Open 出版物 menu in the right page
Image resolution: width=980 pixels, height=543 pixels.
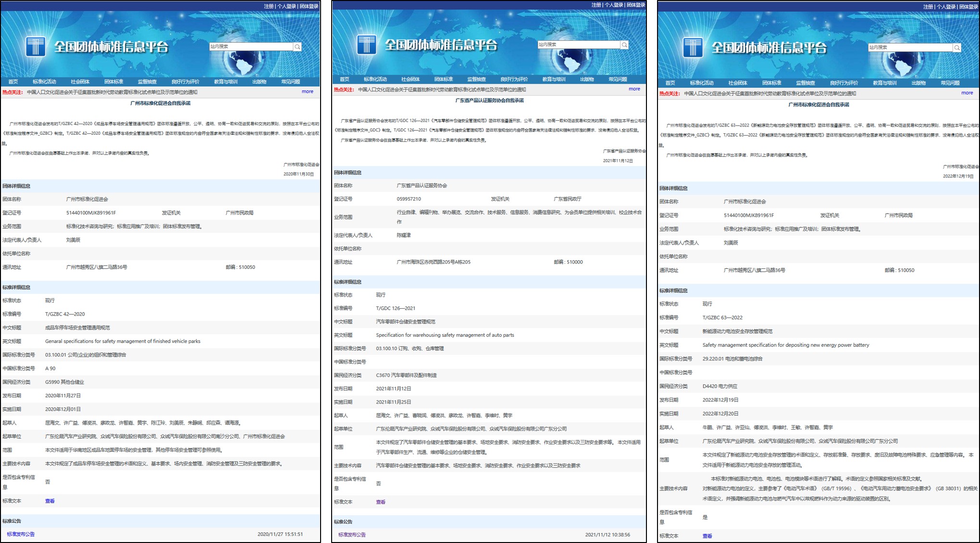click(918, 83)
